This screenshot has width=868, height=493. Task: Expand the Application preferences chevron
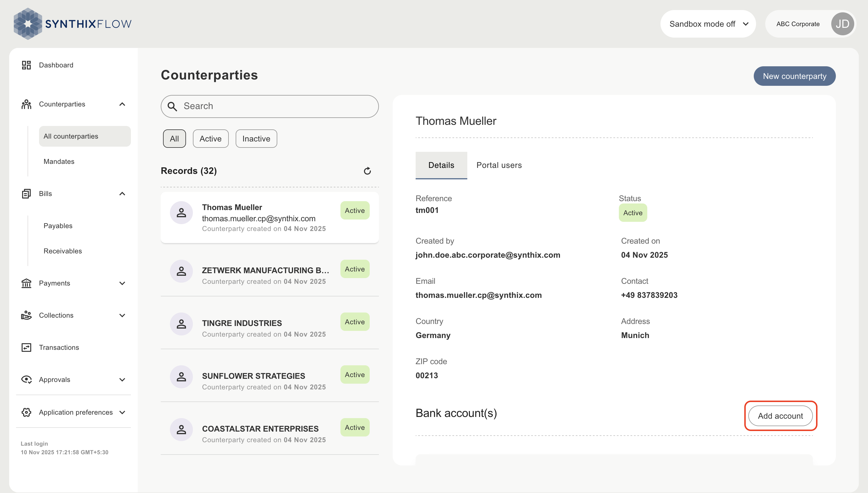(122, 412)
